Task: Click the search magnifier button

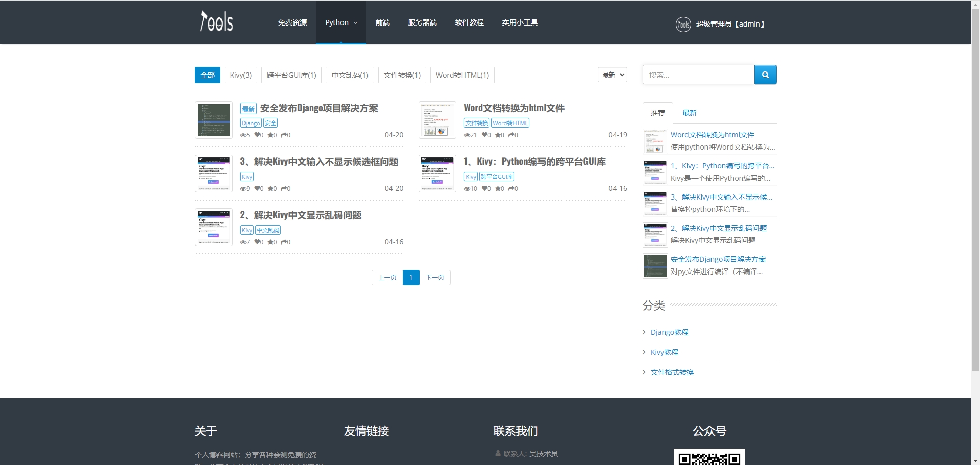Action: [x=765, y=75]
